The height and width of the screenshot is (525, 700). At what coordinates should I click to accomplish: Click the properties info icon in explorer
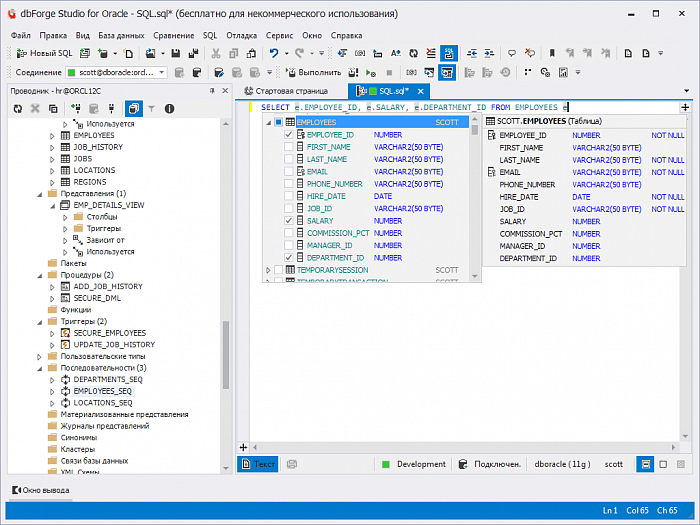[169, 108]
